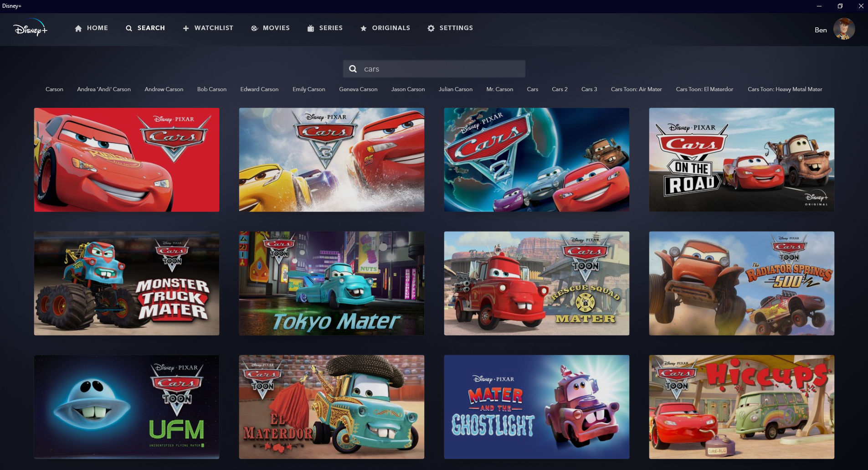Open Ben's profile avatar
The width and height of the screenshot is (868, 470).
pyautogui.click(x=844, y=29)
